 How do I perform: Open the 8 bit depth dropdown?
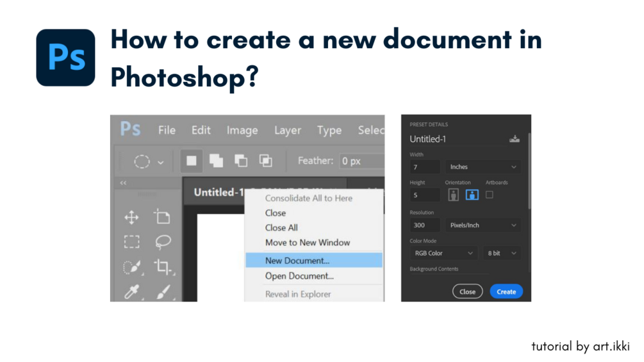[502, 253]
